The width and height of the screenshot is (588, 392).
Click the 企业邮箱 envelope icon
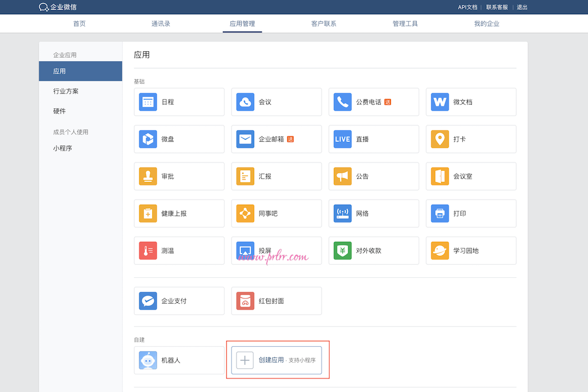(245, 139)
